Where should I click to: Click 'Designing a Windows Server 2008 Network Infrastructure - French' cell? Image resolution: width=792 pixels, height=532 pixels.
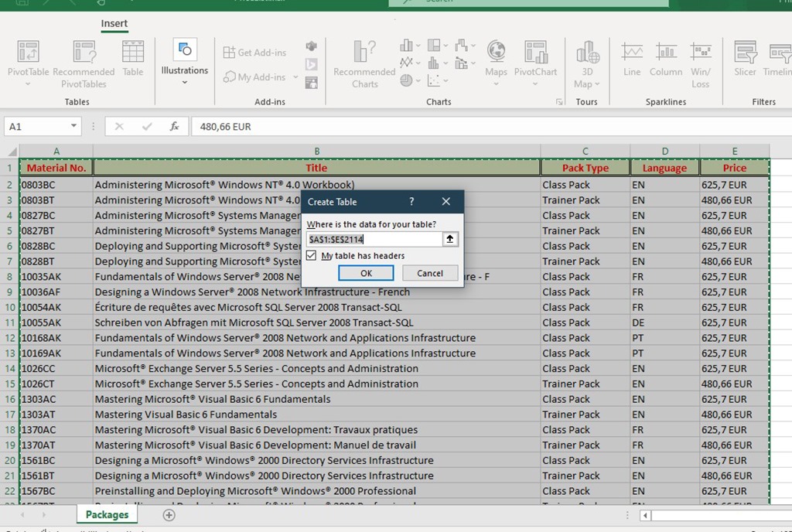pos(316,292)
